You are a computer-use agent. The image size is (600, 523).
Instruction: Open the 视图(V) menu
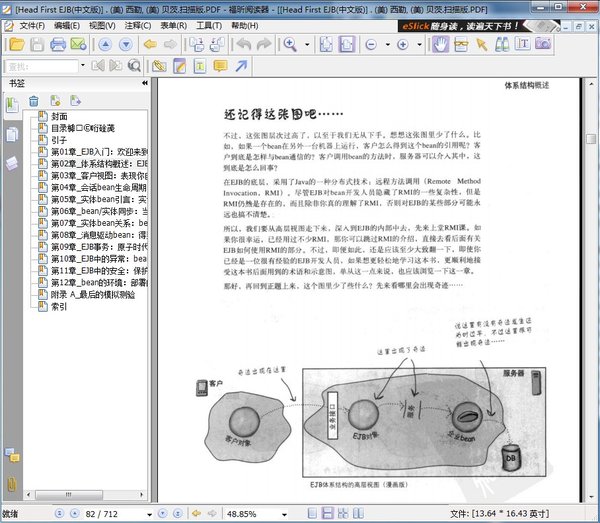pos(102,26)
